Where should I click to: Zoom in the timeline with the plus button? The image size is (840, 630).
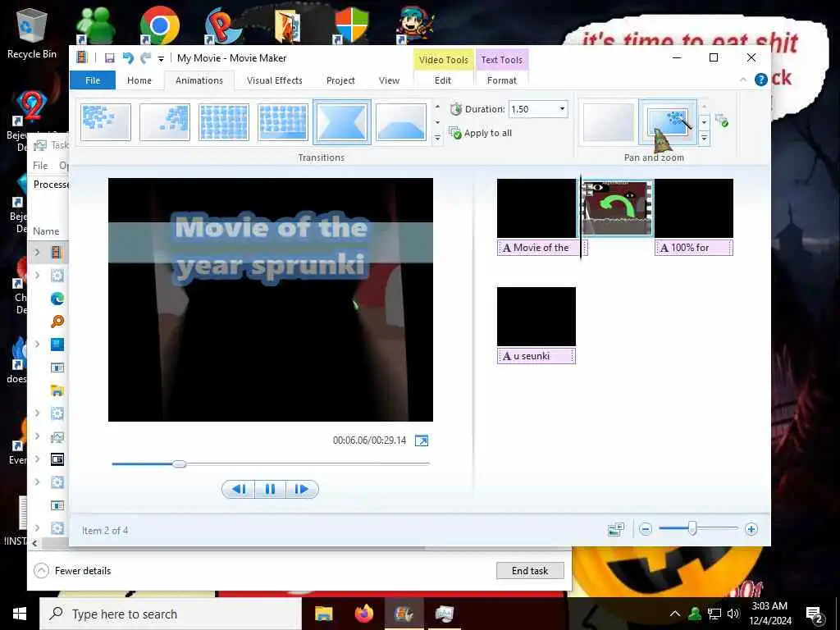(x=751, y=529)
